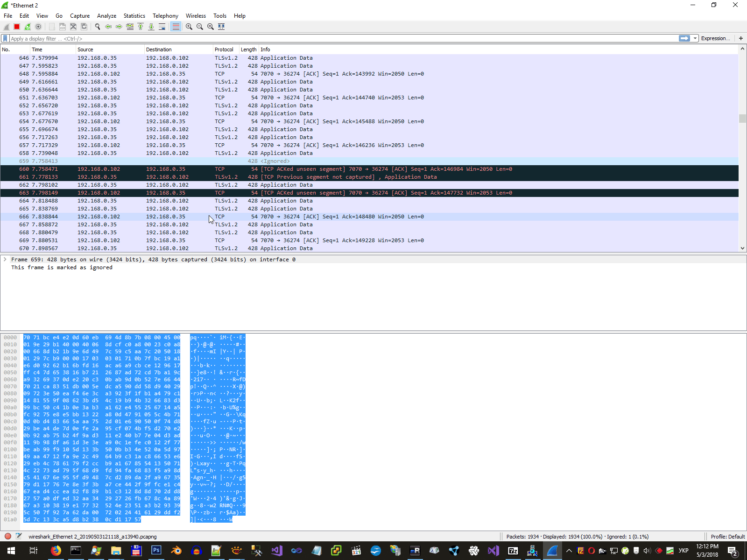Sort packets by the Protocol column
Screen dimensions: 747x560
pos(226,49)
